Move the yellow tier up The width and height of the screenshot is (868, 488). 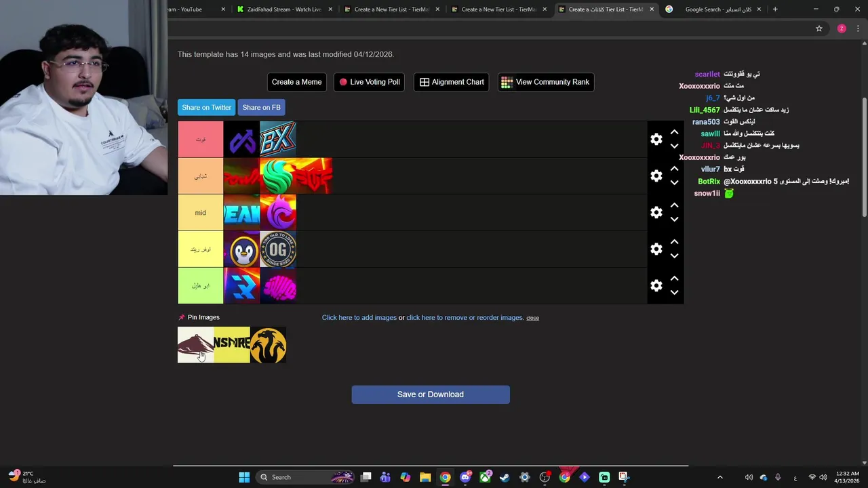pos(674,242)
